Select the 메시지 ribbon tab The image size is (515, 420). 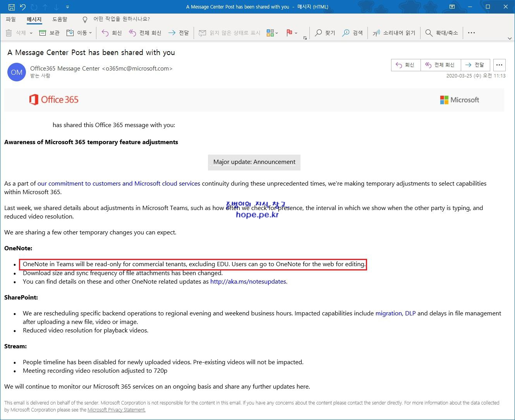pos(34,19)
